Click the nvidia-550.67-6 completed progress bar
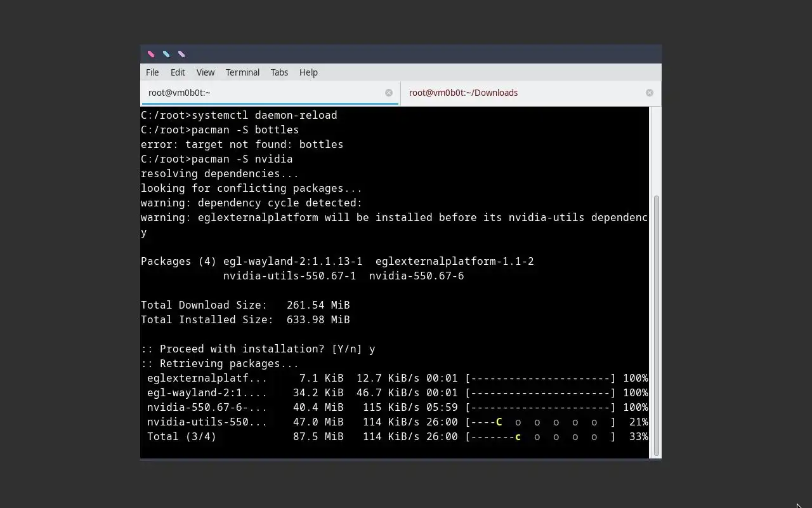Image resolution: width=812 pixels, height=508 pixels. [540, 408]
